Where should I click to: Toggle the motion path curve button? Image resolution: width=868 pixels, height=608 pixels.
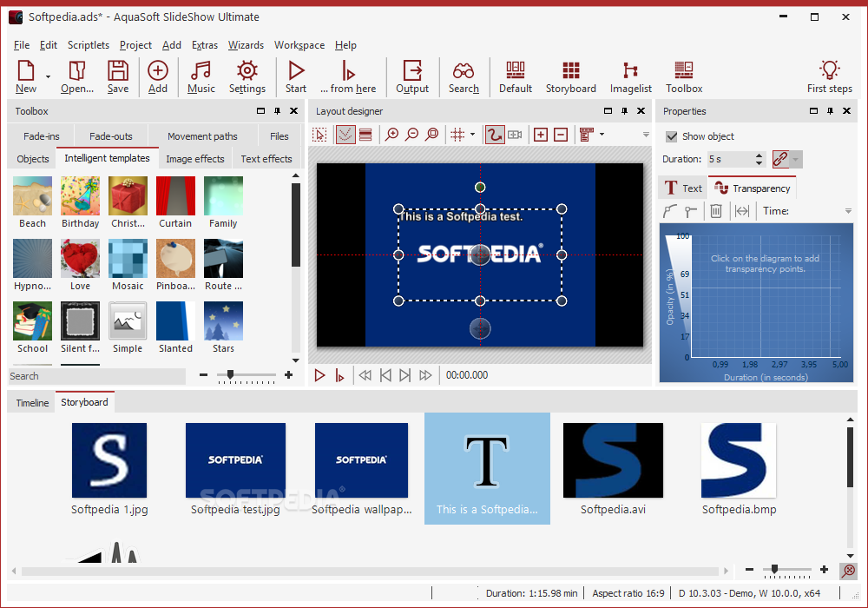pyautogui.click(x=495, y=135)
